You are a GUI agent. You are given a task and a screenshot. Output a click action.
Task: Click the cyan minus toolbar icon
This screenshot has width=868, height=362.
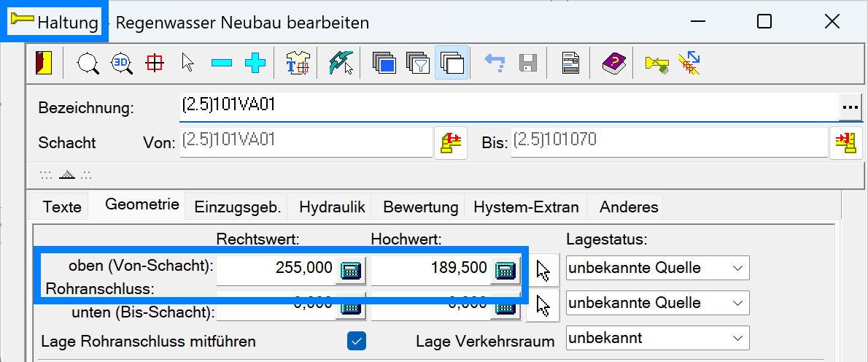coord(221,63)
